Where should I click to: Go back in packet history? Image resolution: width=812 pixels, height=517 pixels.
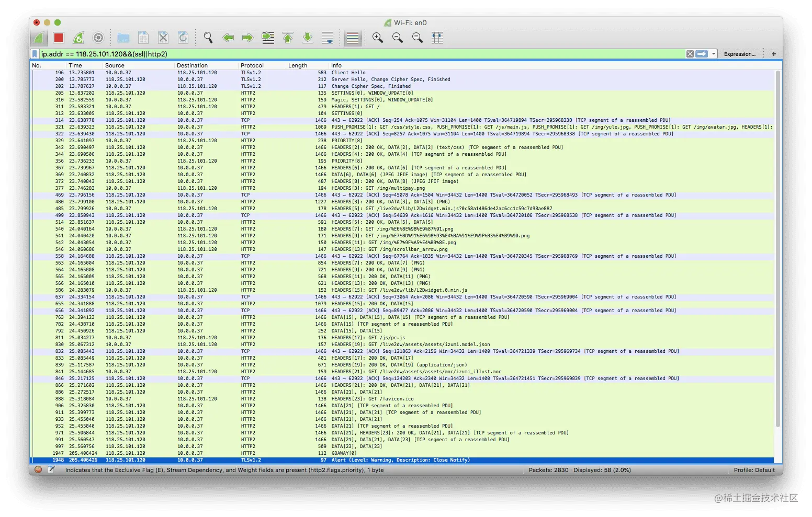click(x=228, y=38)
